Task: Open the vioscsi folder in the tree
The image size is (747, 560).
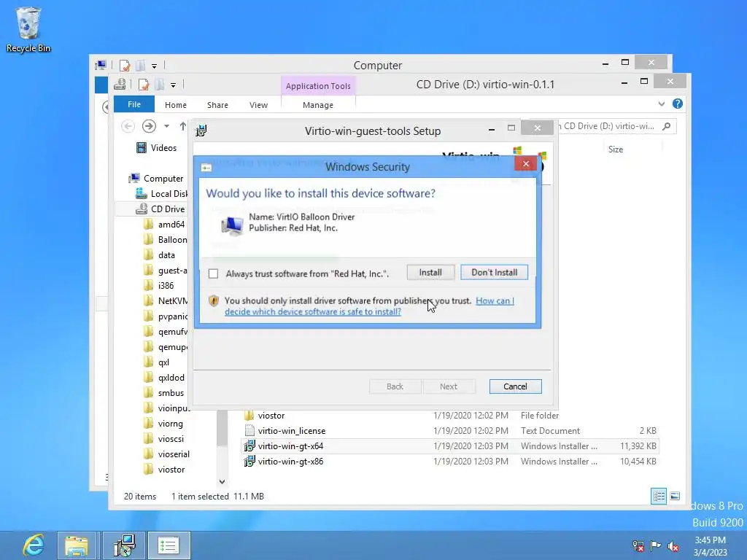Action: click(x=164, y=439)
